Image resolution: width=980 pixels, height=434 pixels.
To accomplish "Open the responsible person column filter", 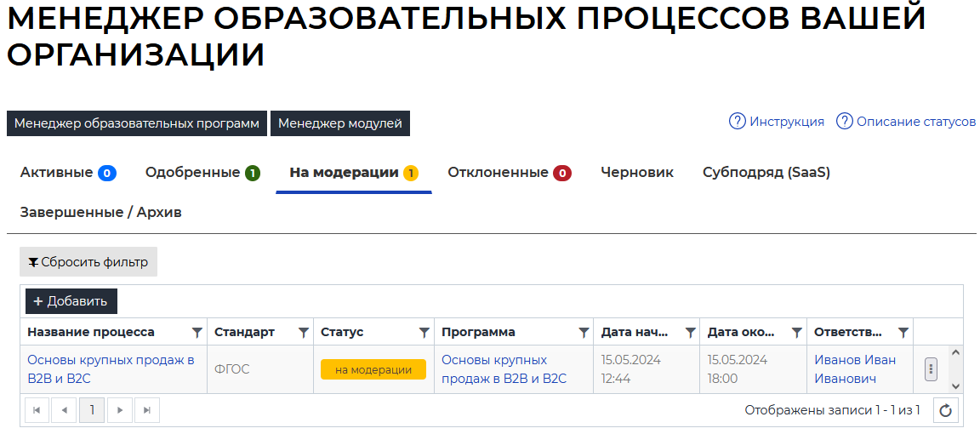I will click(x=903, y=333).
